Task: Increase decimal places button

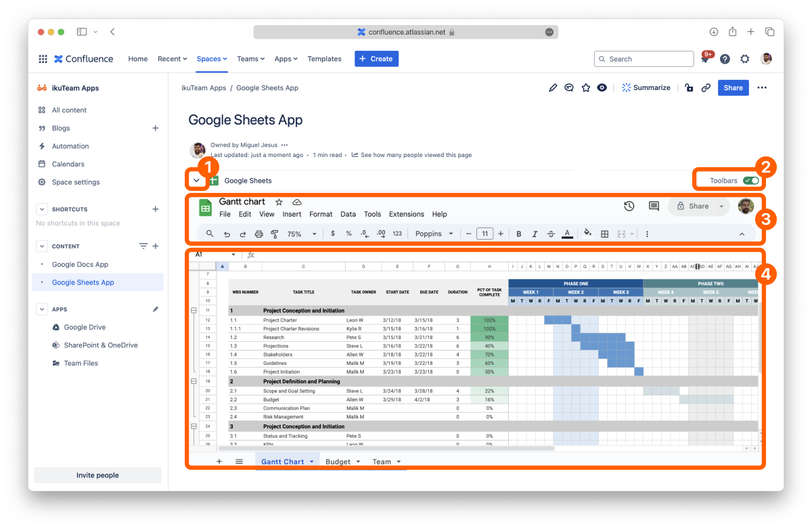Action: pyautogui.click(x=381, y=234)
